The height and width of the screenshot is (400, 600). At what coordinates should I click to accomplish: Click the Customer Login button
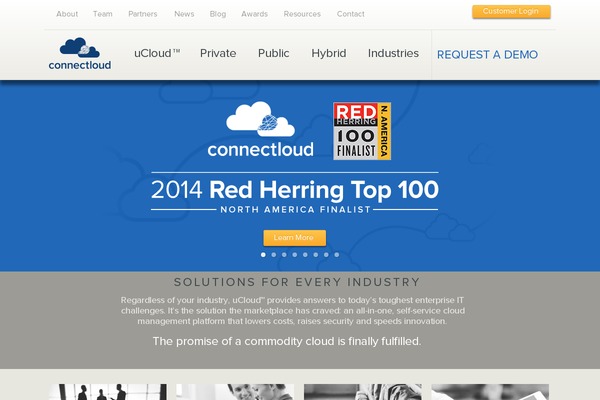pyautogui.click(x=511, y=11)
